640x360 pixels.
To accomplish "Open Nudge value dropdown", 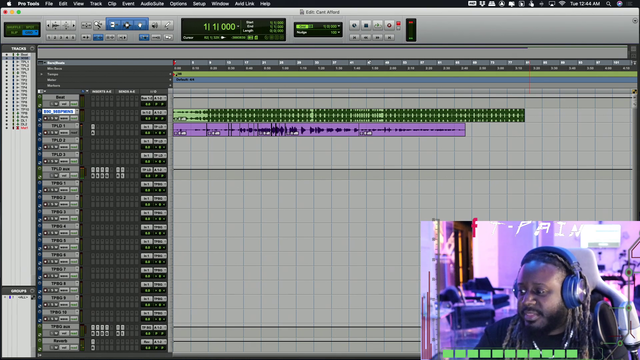I will pyautogui.click(x=339, y=32).
